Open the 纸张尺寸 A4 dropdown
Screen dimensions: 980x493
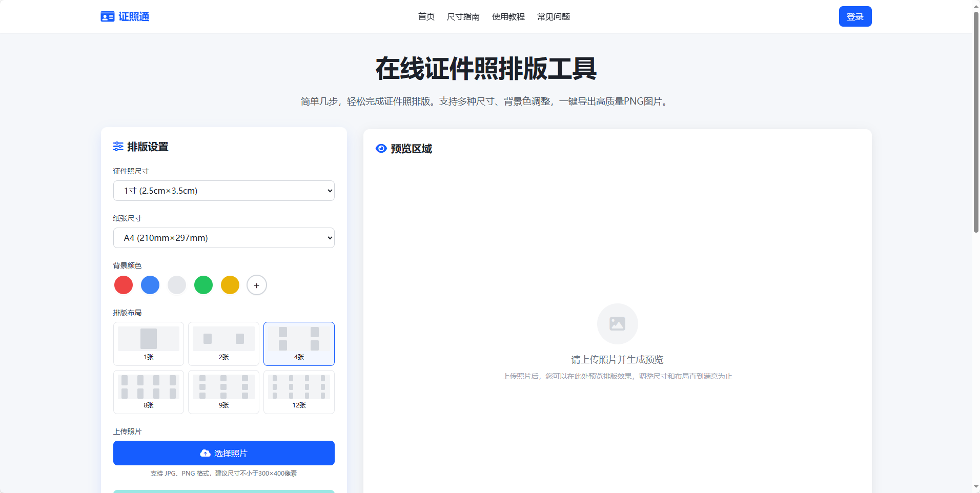click(x=224, y=238)
